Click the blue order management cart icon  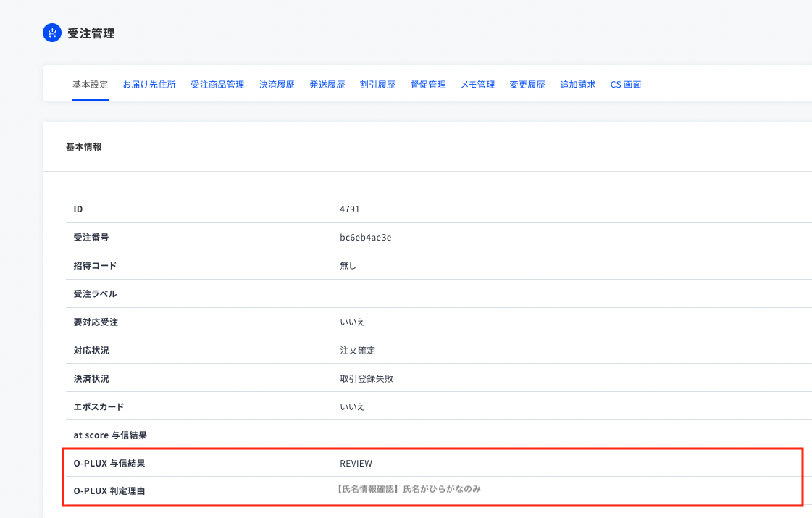click(x=51, y=33)
